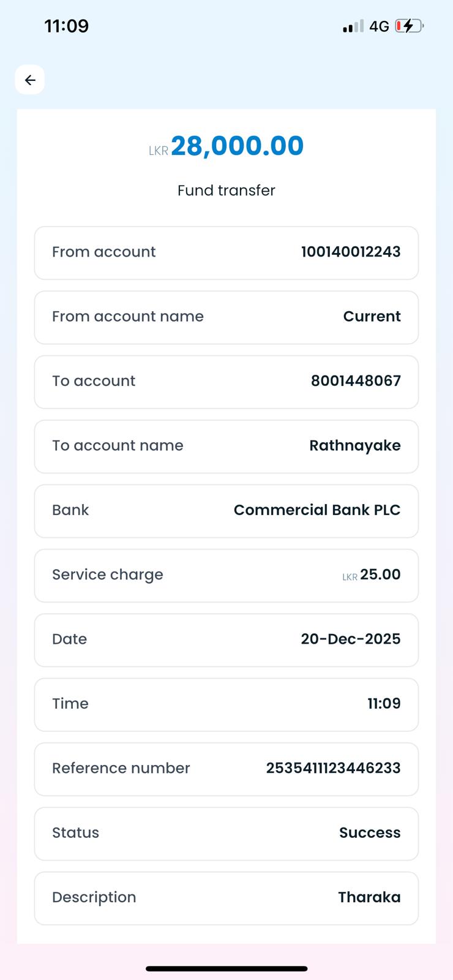Image resolution: width=453 pixels, height=980 pixels.
Task: Tap the Success status row
Action: tap(226, 833)
